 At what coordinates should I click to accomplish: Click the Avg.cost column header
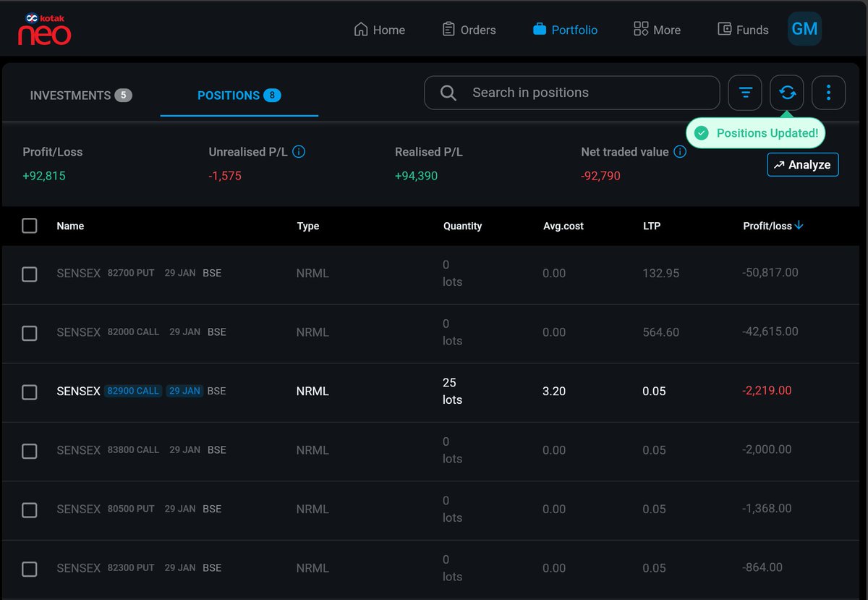[563, 226]
